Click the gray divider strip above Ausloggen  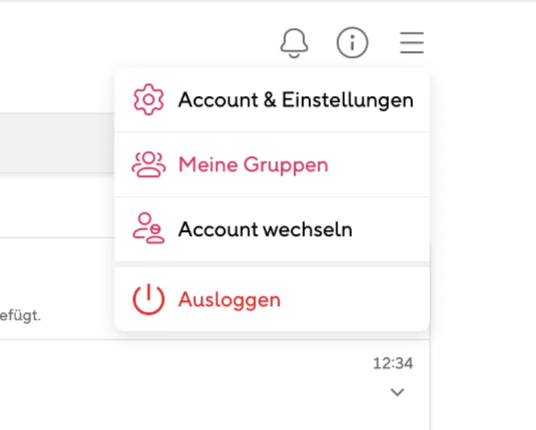point(272,264)
